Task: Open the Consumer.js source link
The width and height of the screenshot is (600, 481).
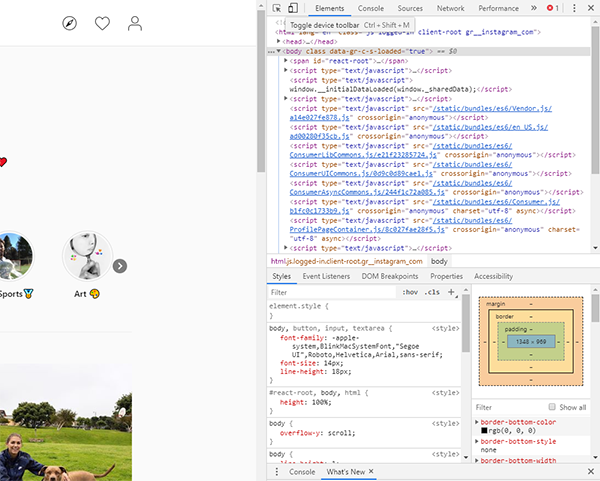Action: click(496, 202)
